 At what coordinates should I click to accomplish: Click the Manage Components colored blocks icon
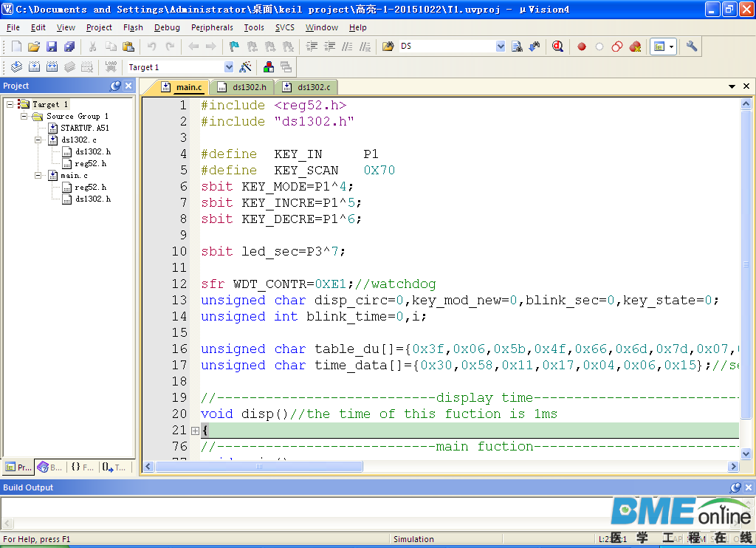point(269,67)
